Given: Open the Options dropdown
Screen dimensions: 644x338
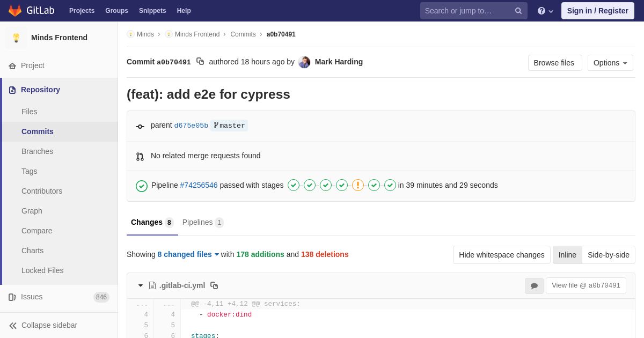Looking at the screenshot, I should [610, 63].
